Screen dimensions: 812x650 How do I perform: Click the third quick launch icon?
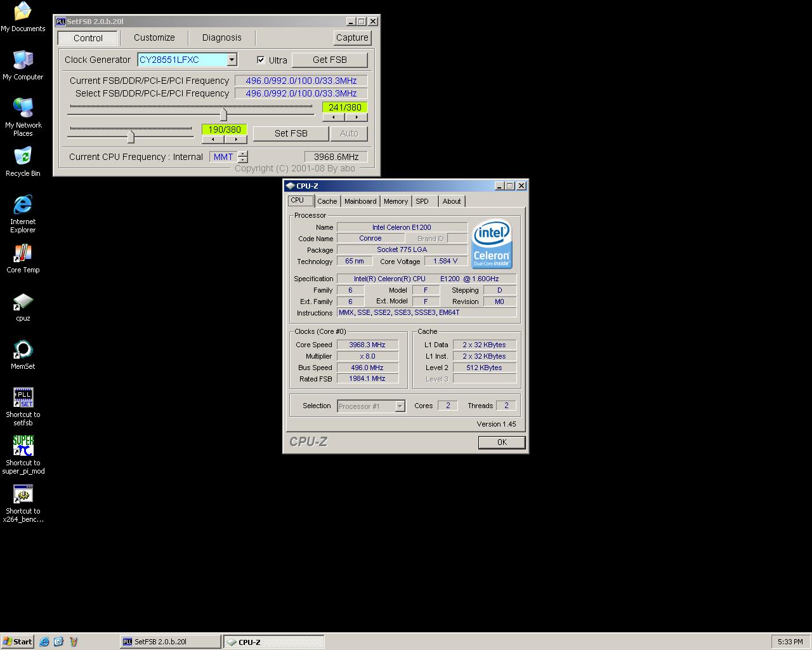74,642
